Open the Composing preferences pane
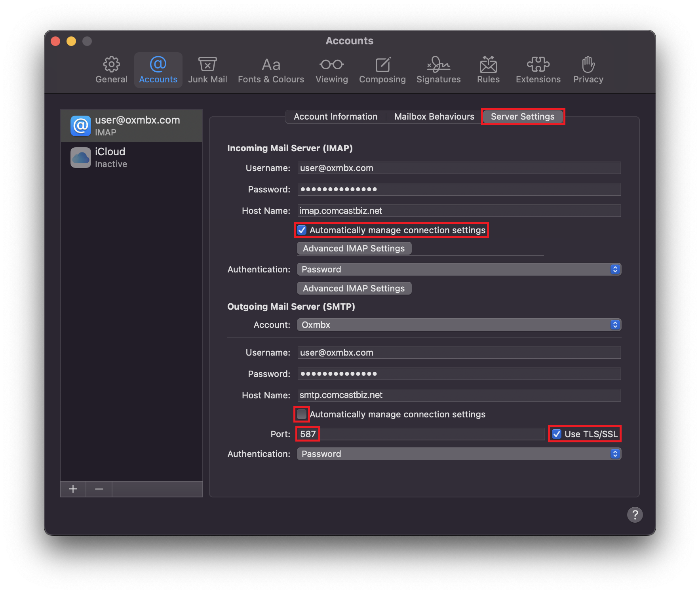 tap(382, 70)
